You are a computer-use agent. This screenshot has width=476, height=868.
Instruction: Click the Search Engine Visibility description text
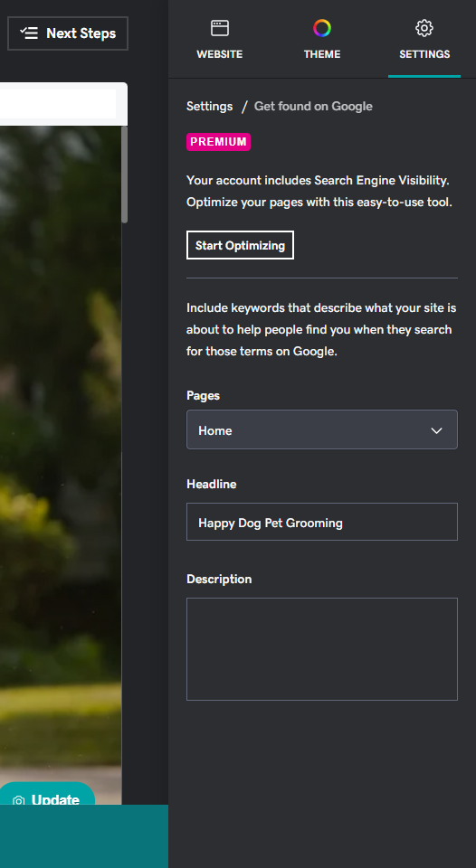[x=319, y=192]
